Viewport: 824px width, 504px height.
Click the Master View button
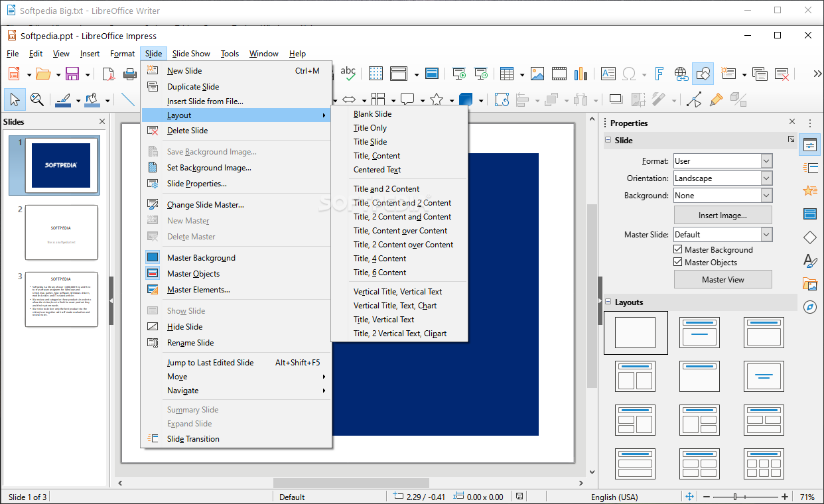[722, 279]
